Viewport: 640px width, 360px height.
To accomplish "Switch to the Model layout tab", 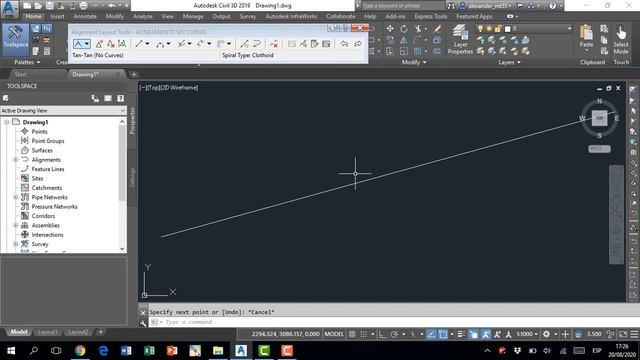I will pos(19,332).
